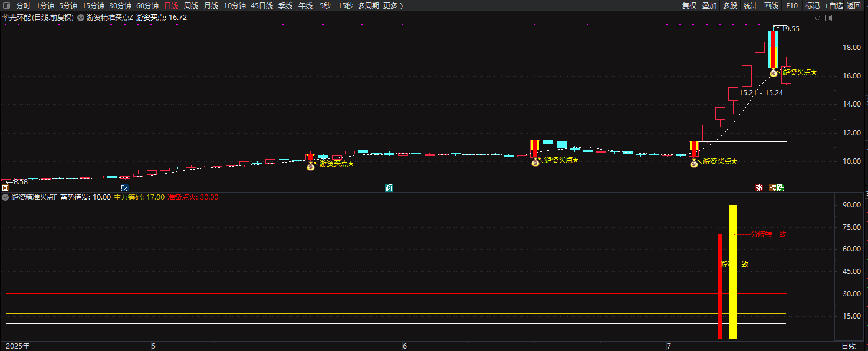The height and width of the screenshot is (351, 868).
Task: Click the F10 company info button
Action: tap(792, 6)
